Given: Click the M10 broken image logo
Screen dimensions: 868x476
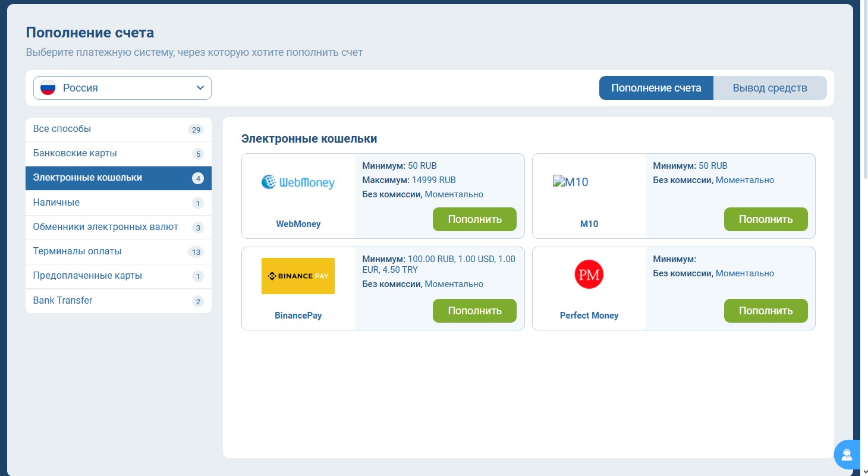Looking at the screenshot, I should [571, 182].
